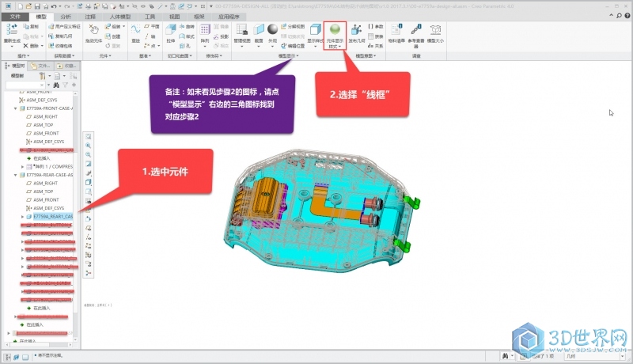
Task: Expand the E7759A-FRONT-CASE assembly node
Action: click(x=22, y=108)
